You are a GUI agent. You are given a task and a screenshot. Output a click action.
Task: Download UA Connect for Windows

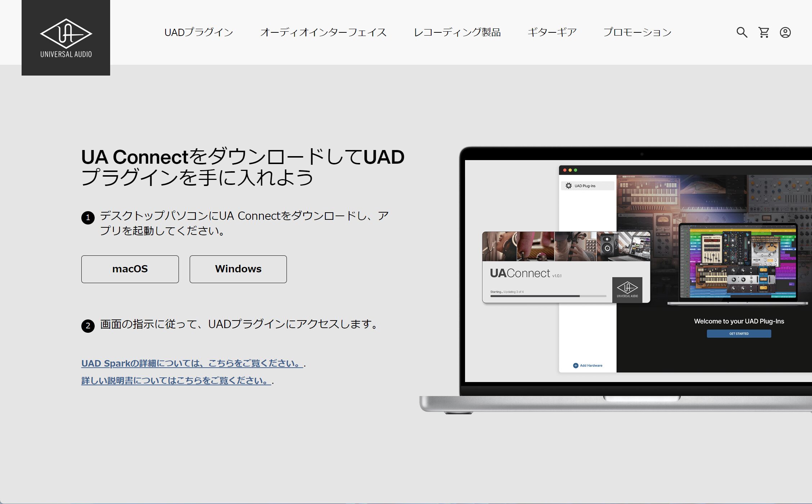pyautogui.click(x=238, y=269)
